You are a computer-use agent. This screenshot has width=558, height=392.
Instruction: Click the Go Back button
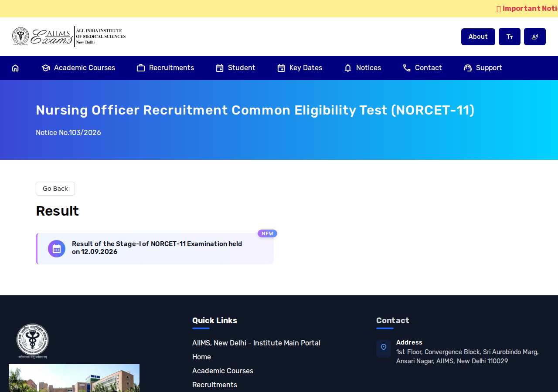(x=55, y=189)
